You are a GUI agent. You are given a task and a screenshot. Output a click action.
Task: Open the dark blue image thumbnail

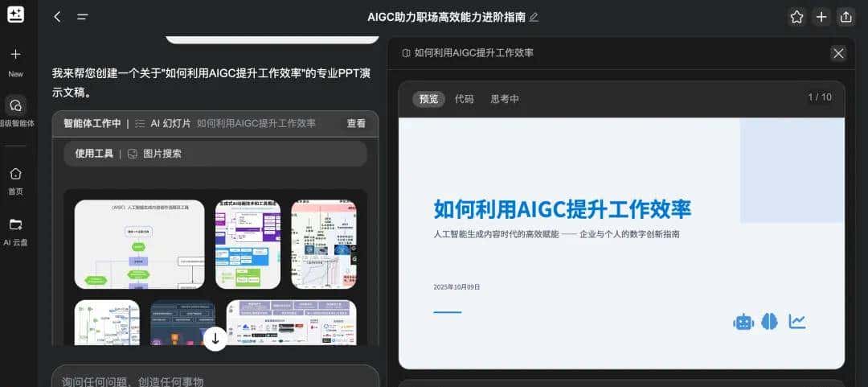coord(182,322)
